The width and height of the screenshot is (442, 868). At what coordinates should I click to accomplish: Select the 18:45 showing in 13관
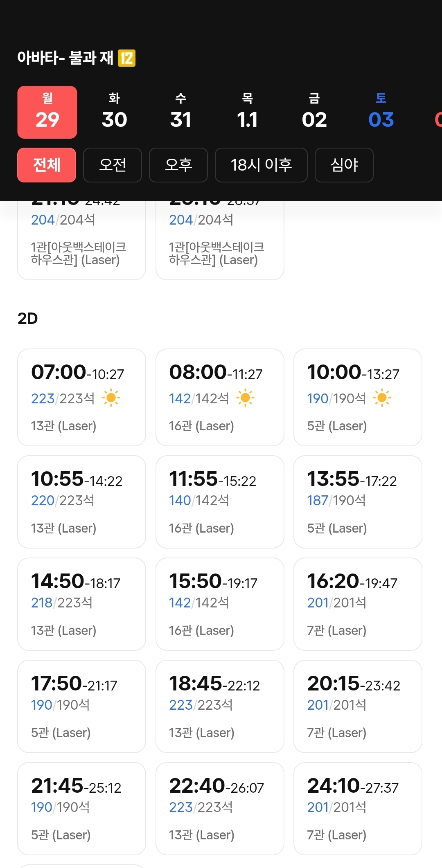tap(220, 706)
